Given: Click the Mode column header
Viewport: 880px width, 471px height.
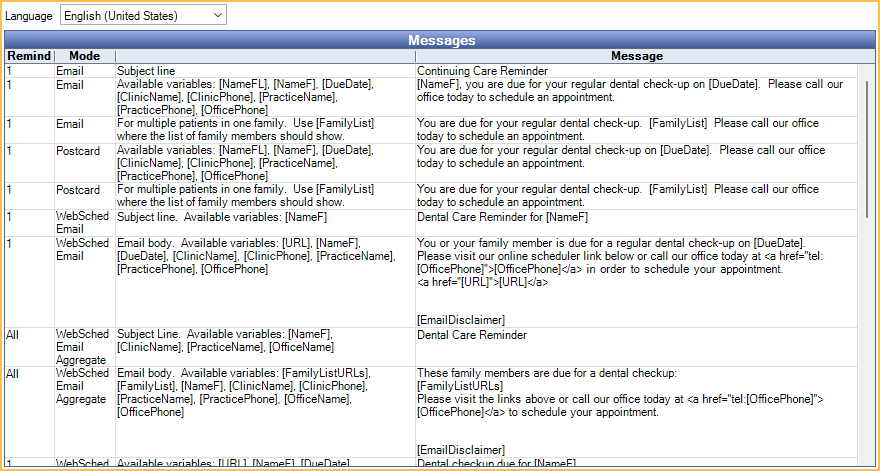Looking at the screenshot, I should pos(84,56).
